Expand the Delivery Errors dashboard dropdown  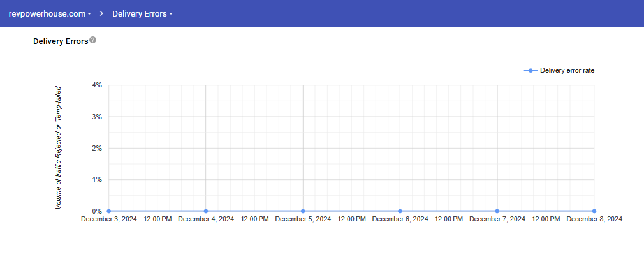142,13
